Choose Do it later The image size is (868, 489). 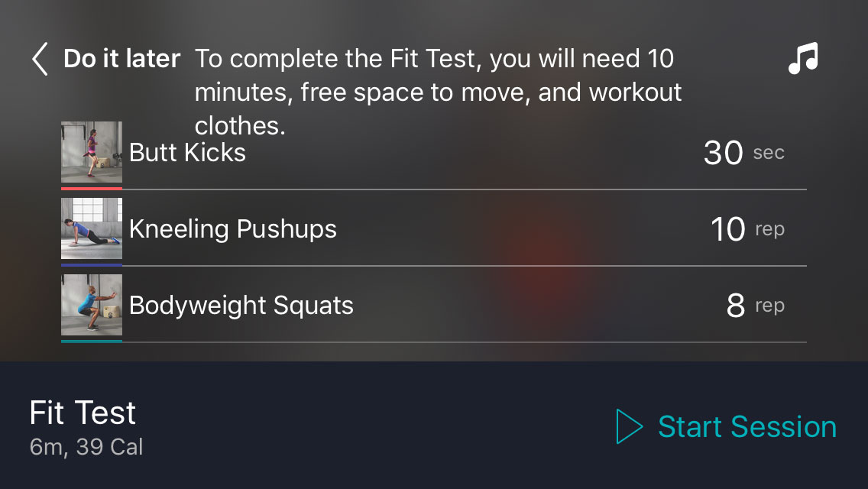121,59
